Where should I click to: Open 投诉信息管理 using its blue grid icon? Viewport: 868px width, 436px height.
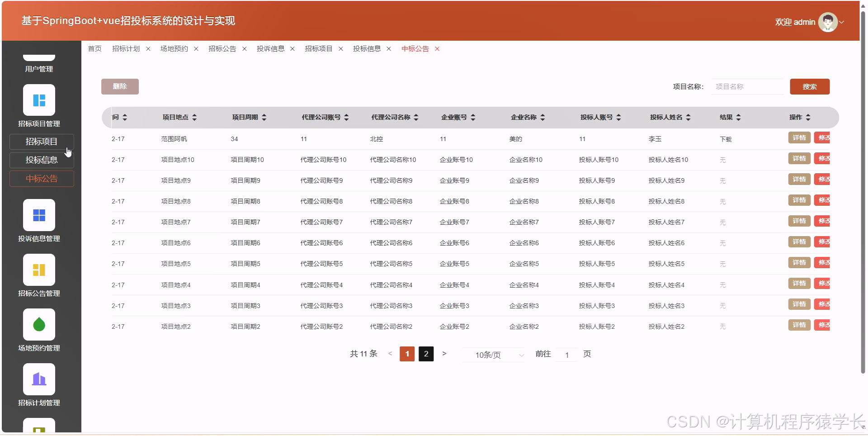tap(39, 215)
